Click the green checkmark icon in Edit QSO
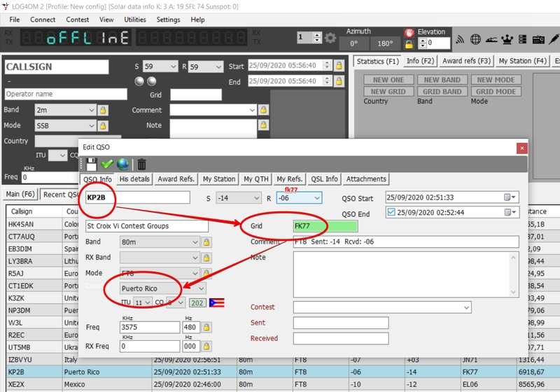 click(107, 164)
